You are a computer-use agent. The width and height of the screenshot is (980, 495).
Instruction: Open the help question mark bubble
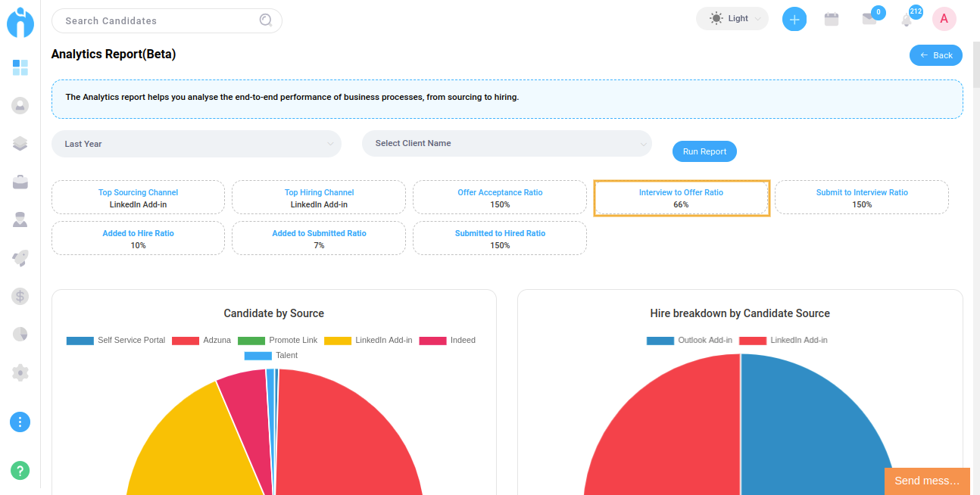click(x=20, y=470)
